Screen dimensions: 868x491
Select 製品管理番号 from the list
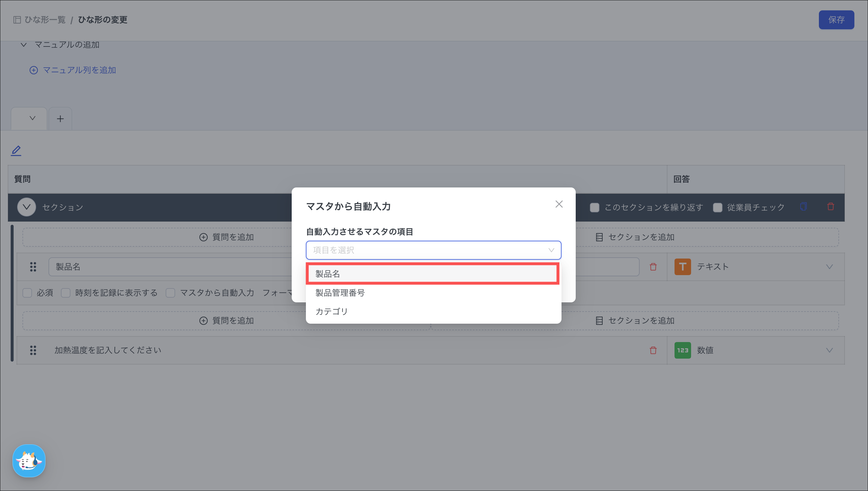[x=340, y=293]
